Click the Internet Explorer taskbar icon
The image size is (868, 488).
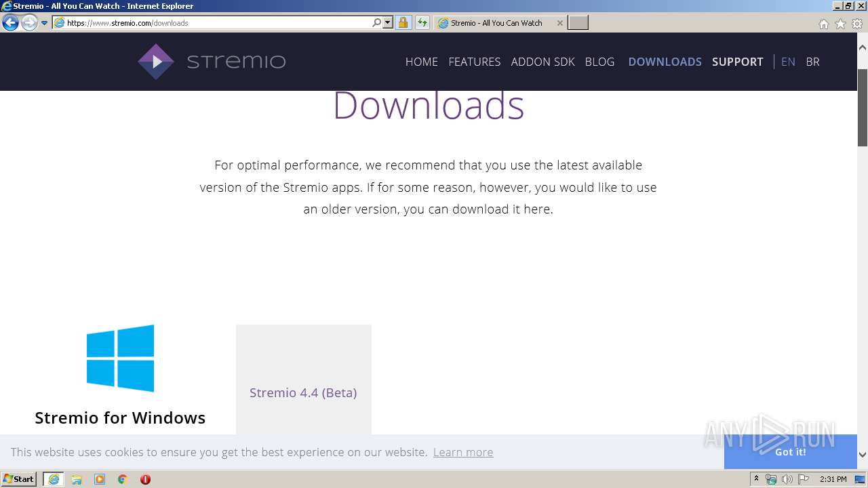click(54, 479)
